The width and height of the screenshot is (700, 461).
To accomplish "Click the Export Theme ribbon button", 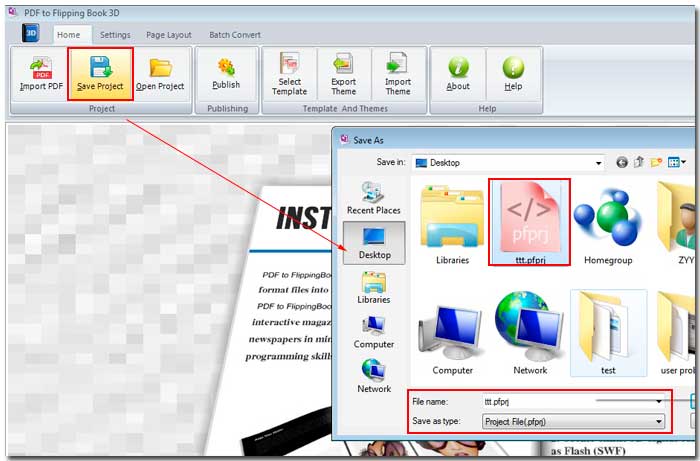I will pyautogui.click(x=343, y=74).
